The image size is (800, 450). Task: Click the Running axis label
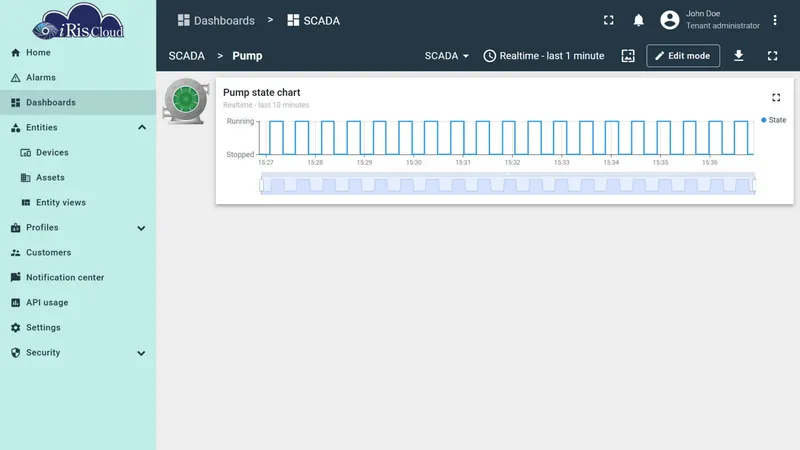point(240,121)
